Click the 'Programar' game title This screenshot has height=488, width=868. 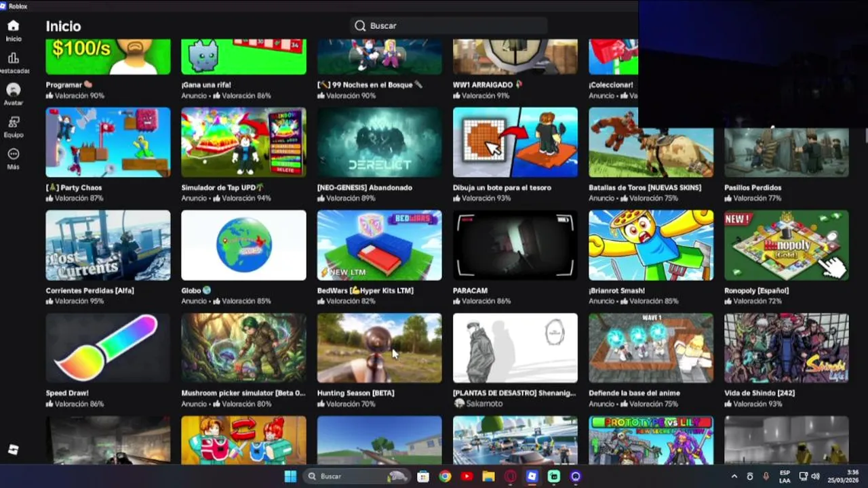(68, 85)
